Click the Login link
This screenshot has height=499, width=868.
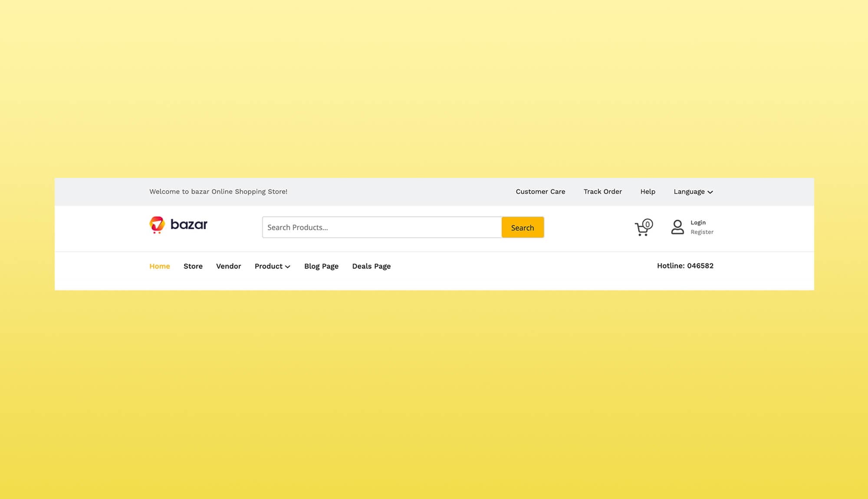698,222
